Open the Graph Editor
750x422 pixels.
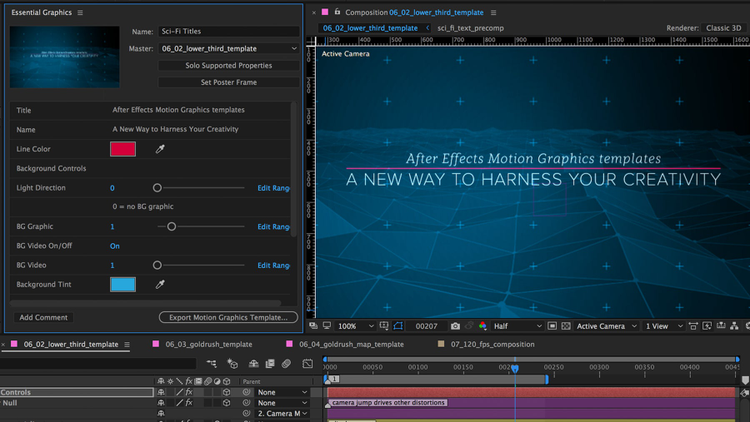308,364
